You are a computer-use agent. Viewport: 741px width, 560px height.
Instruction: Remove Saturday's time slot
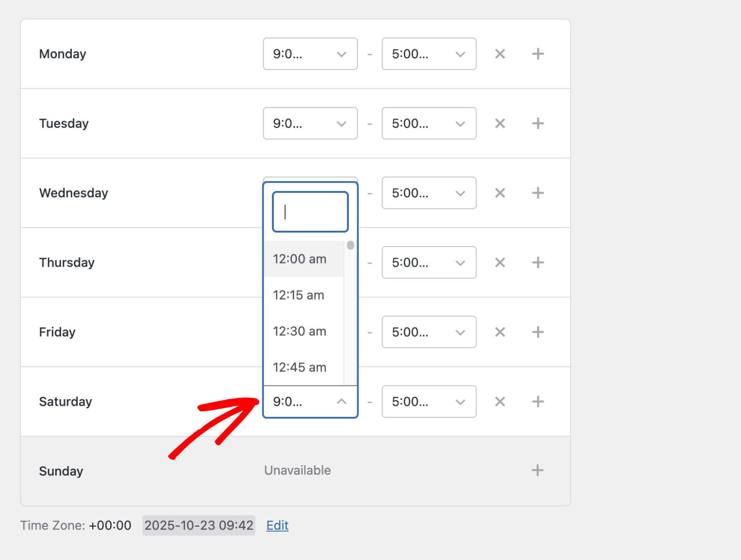click(500, 402)
